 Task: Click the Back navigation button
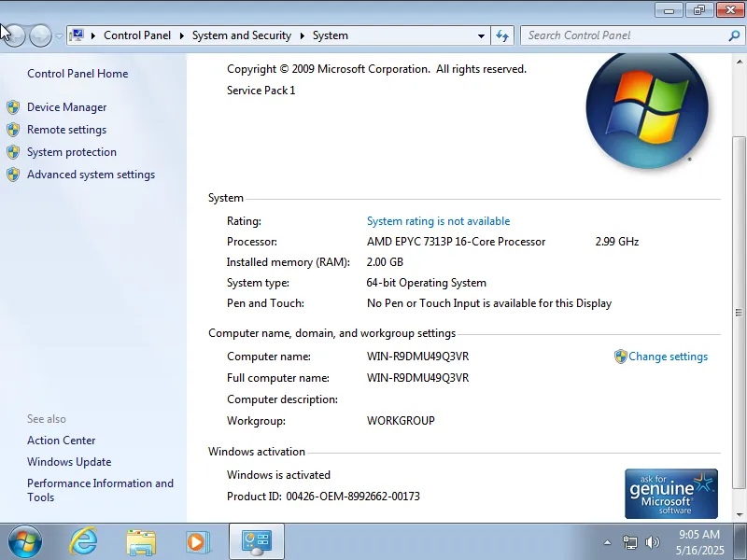point(13,35)
